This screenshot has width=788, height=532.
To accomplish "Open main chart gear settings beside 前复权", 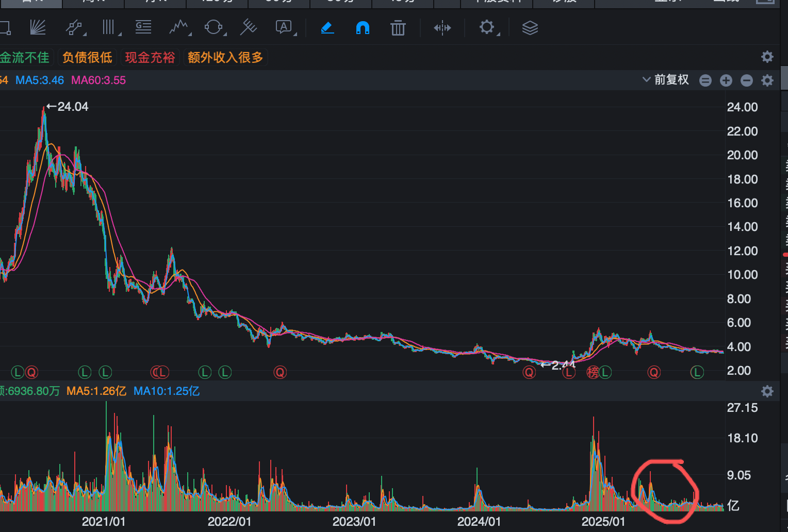I will 767,80.
